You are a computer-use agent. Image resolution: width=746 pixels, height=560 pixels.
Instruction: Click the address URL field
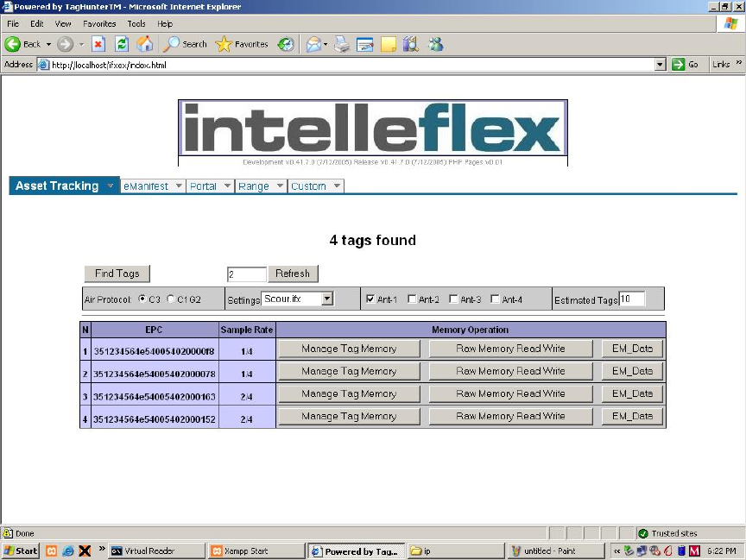[x=352, y=65]
